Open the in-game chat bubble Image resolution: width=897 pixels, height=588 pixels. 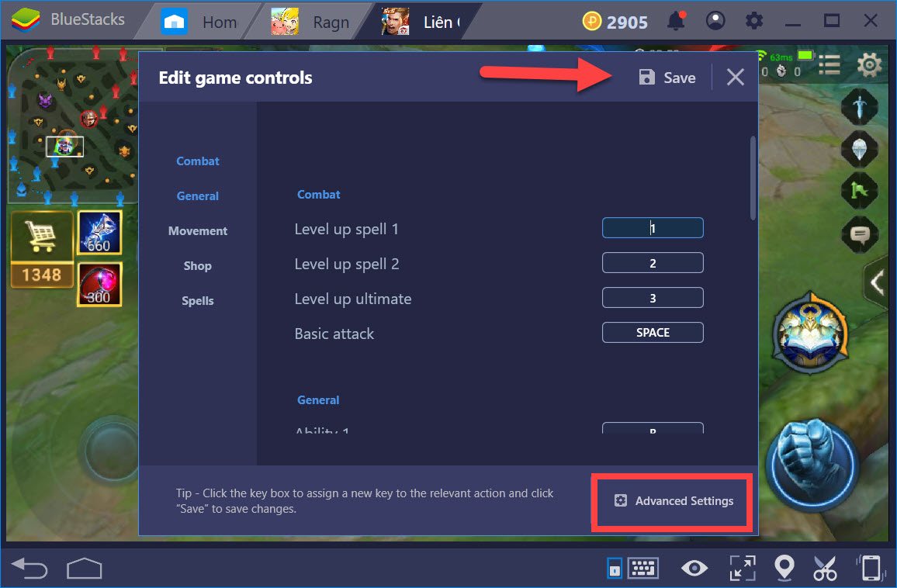[859, 233]
